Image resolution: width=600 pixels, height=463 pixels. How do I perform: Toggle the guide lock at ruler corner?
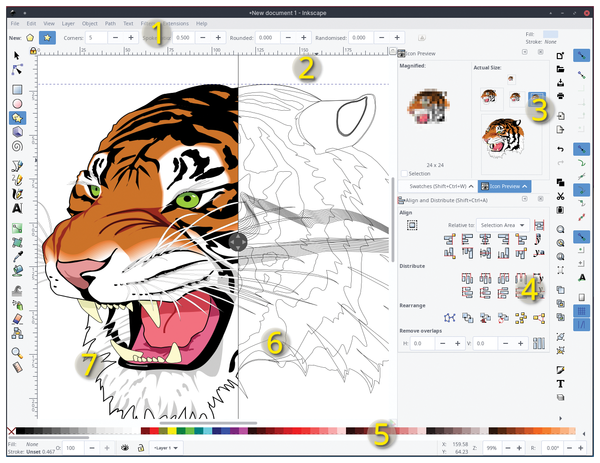coord(33,51)
